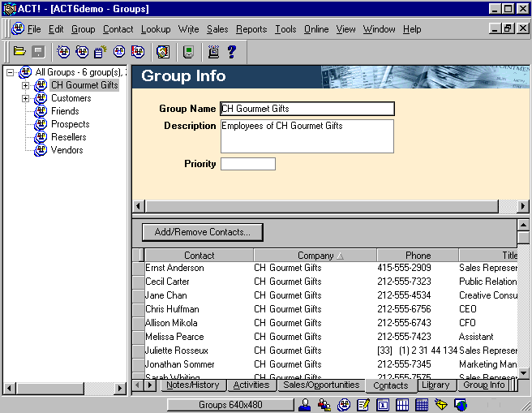Screen dimensions: 532x413
Task: Open Monthly Calendar dense grid icon
Action: tap(422, 405)
